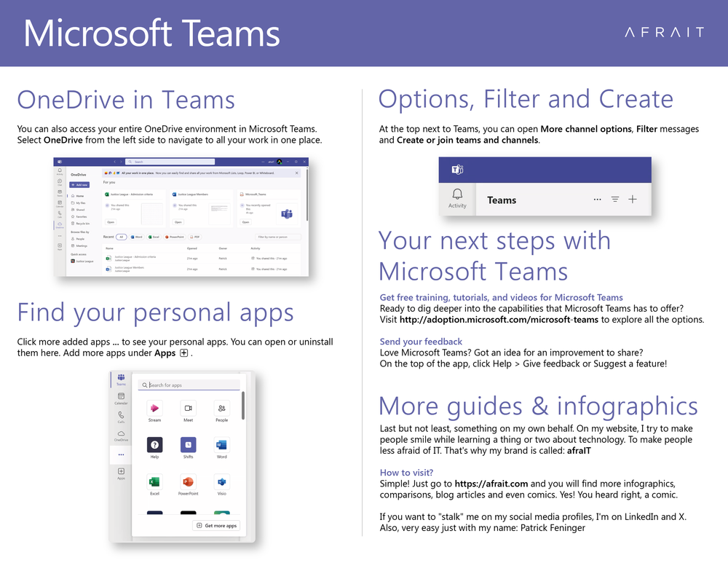The height and width of the screenshot is (563, 728).
Task: Select the PDF filter pill
Action: (195, 237)
